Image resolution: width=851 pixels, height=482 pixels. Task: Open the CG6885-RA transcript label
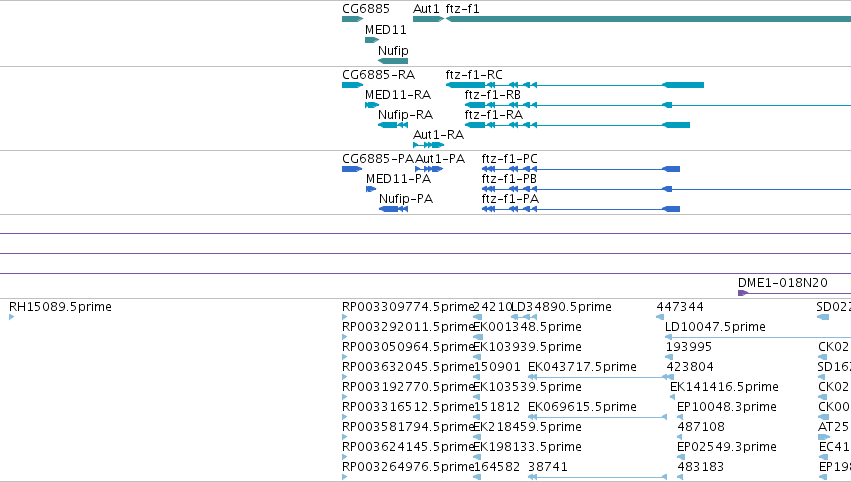(378, 75)
